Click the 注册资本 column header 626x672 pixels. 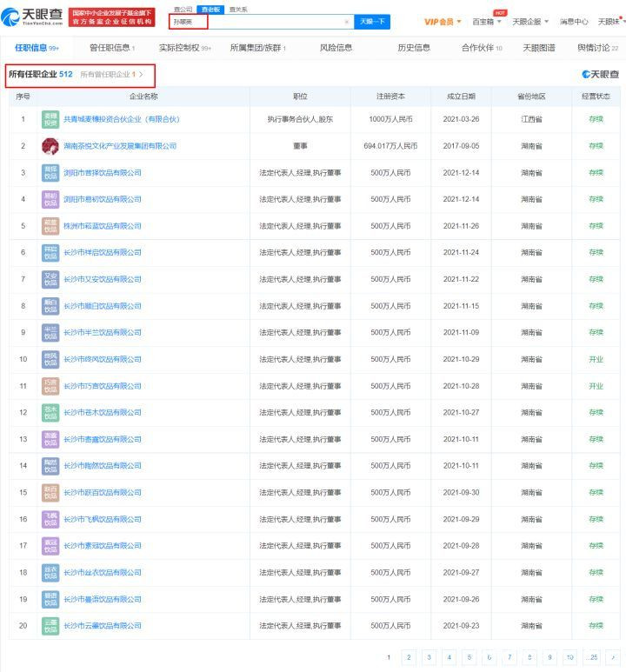click(x=390, y=96)
